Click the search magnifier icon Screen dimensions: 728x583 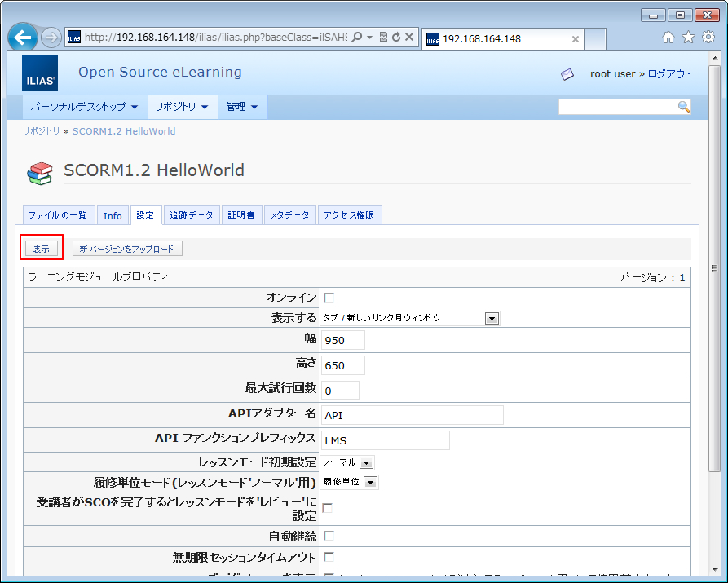(x=683, y=107)
